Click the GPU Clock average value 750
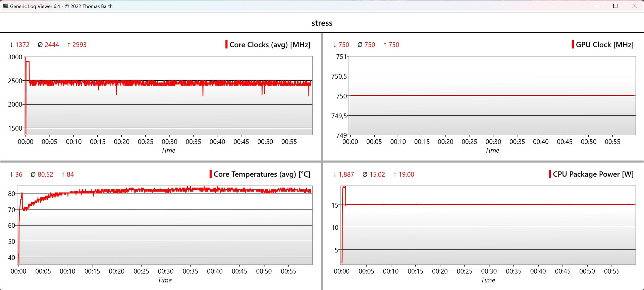 click(x=370, y=45)
